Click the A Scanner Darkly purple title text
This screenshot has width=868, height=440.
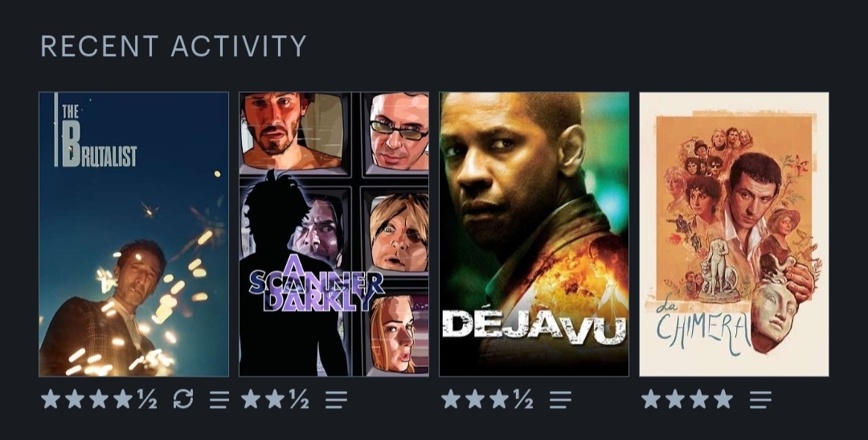(x=316, y=283)
